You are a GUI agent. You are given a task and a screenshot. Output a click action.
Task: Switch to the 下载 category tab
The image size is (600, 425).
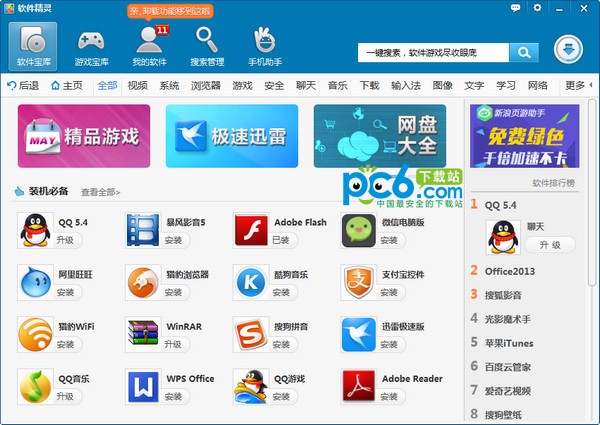[369, 85]
